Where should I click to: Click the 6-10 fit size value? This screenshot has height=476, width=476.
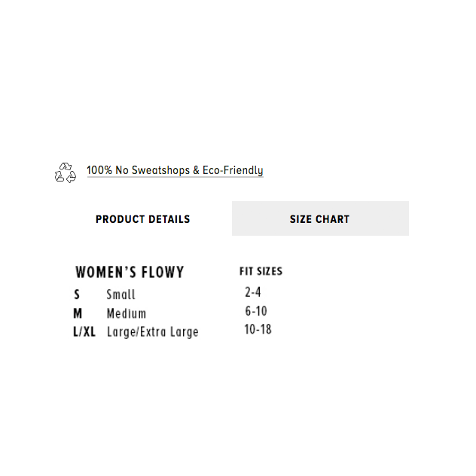click(x=256, y=311)
